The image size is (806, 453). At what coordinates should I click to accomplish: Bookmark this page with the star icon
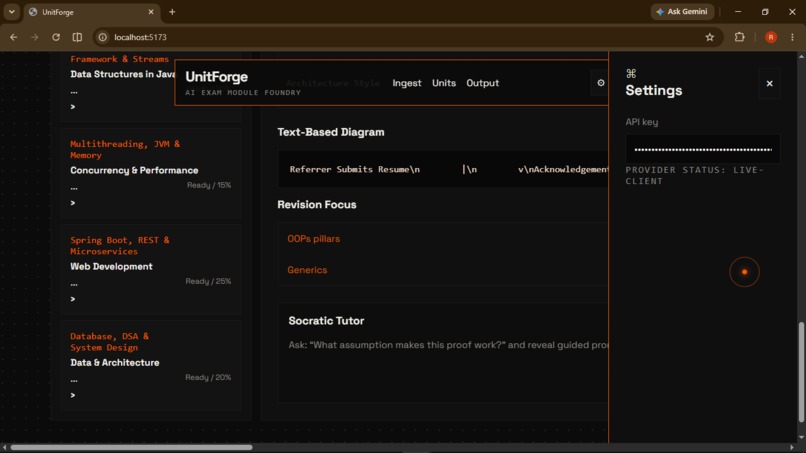coord(709,37)
